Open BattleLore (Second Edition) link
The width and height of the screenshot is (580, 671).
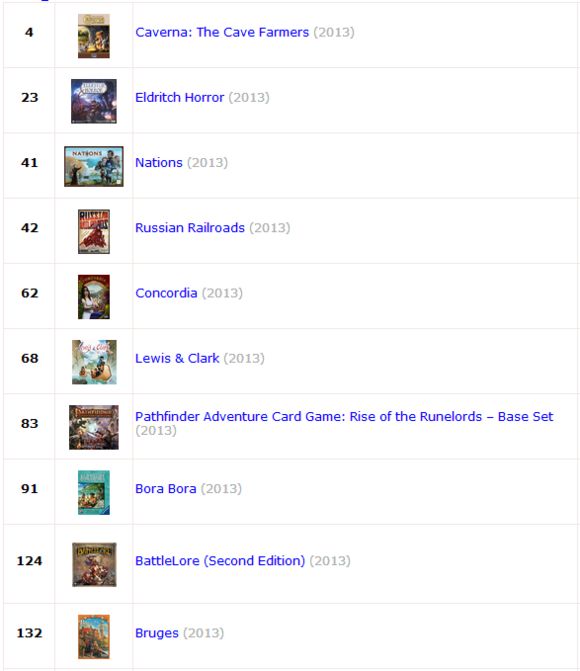click(220, 561)
